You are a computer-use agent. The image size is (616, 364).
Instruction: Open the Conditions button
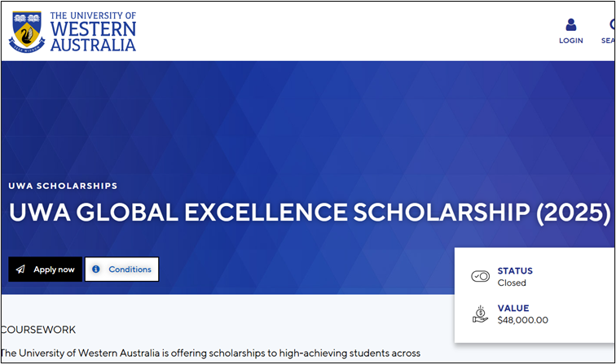(121, 269)
